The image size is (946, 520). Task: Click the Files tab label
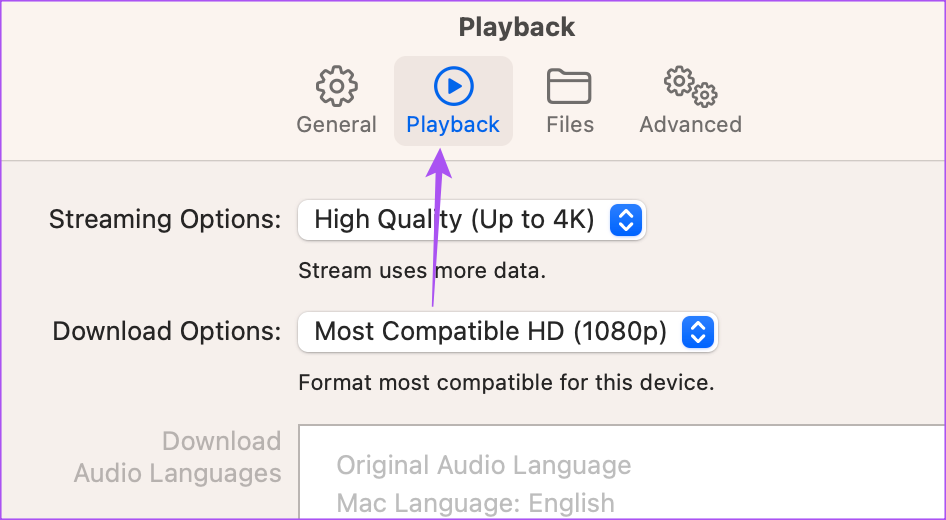[x=570, y=124]
